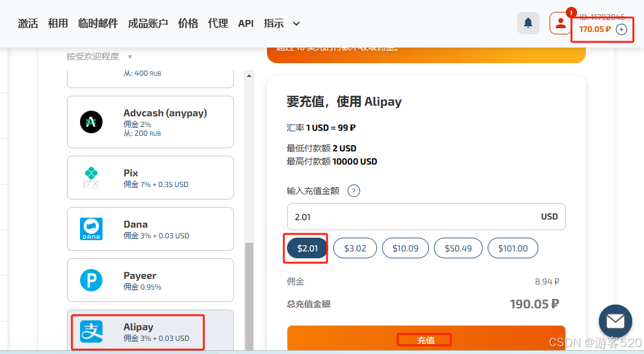Click the 8.94 ₽ commission value
Image resolution: width=644 pixels, height=354 pixels.
[546, 281]
